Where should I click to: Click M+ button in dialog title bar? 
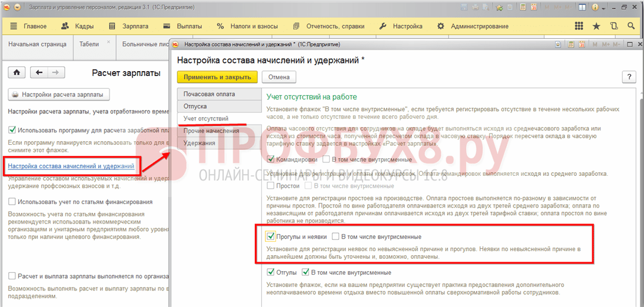click(x=605, y=44)
